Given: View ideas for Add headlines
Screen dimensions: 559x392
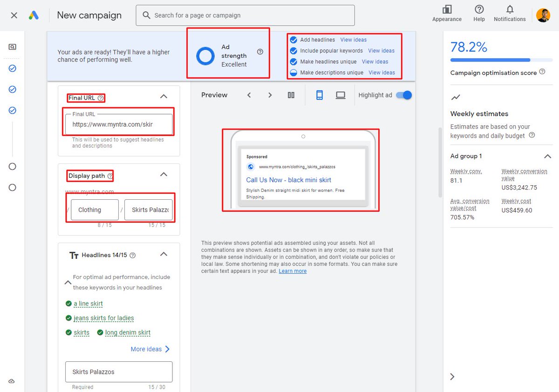Looking at the screenshot, I should [x=354, y=40].
